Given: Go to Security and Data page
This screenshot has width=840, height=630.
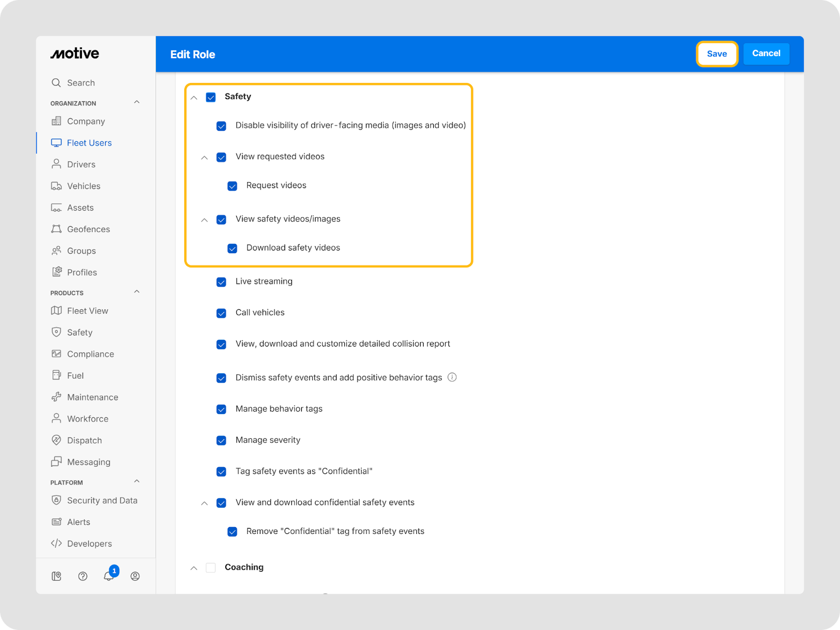Looking at the screenshot, I should [102, 500].
